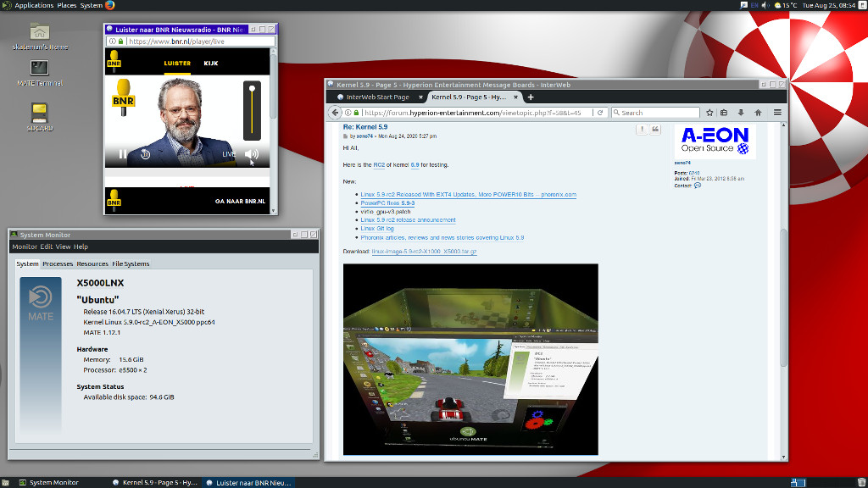868x488 pixels.
Task: Open the Re: Kernel 5.9 post title link
Action: (365, 127)
